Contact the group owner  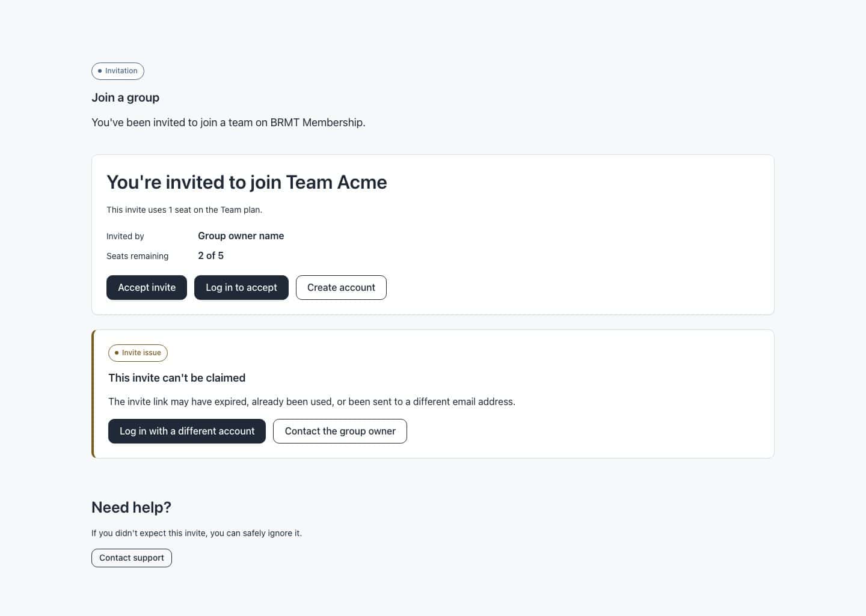pos(340,431)
